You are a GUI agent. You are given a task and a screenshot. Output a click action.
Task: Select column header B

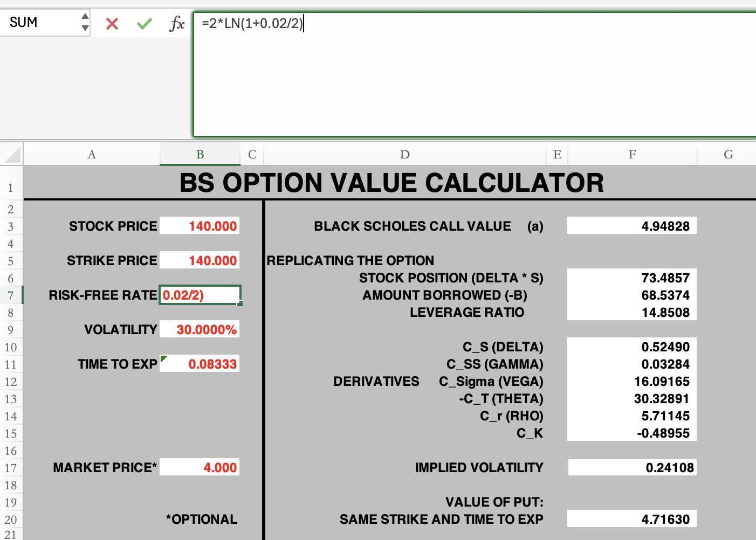pos(200,154)
